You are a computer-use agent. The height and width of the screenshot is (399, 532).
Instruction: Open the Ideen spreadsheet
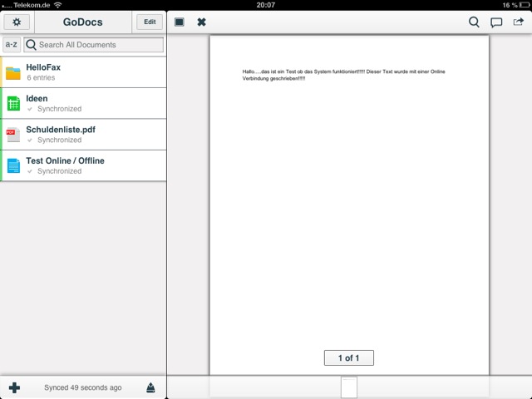pos(83,103)
